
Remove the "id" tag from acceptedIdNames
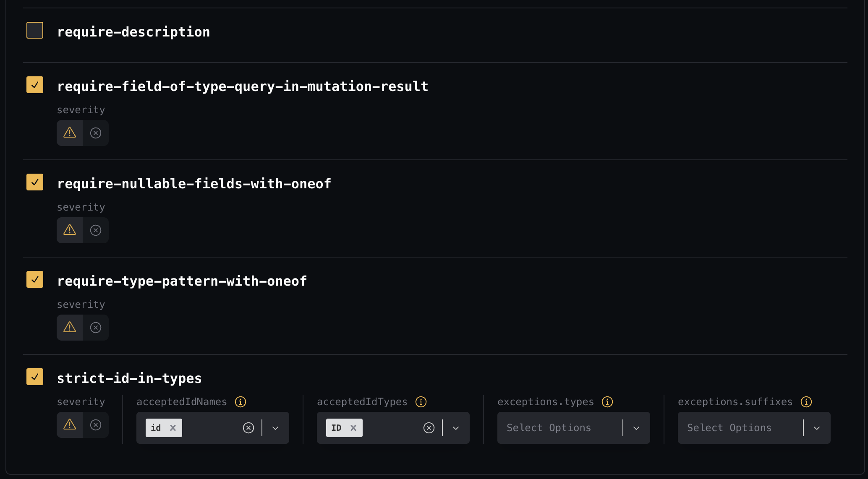coord(173,428)
